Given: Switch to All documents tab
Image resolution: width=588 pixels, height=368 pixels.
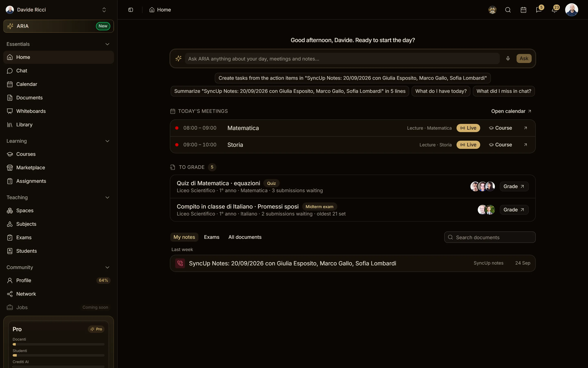Looking at the screenshot, I should pos(245,237).
